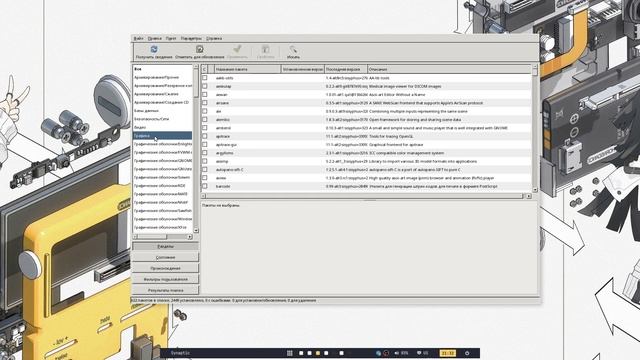Open the Пакет menu
Screen dimensions: 640x360
click(171, 38)
